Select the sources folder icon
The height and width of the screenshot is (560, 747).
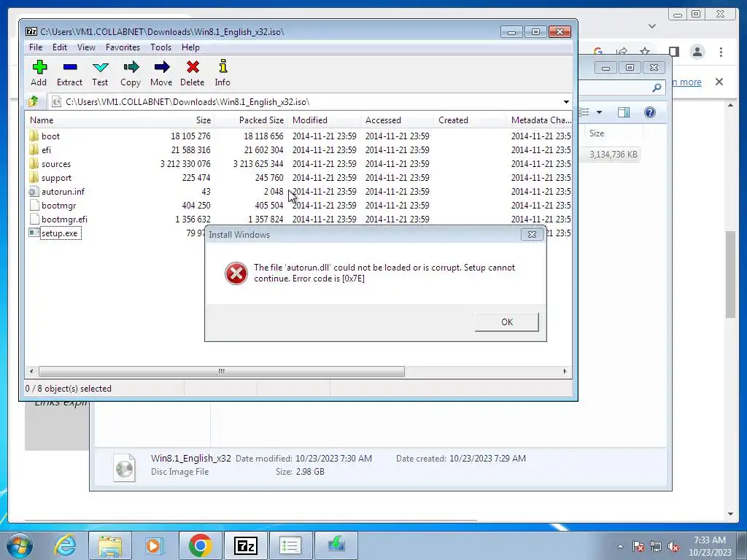(x=34, y=164)
